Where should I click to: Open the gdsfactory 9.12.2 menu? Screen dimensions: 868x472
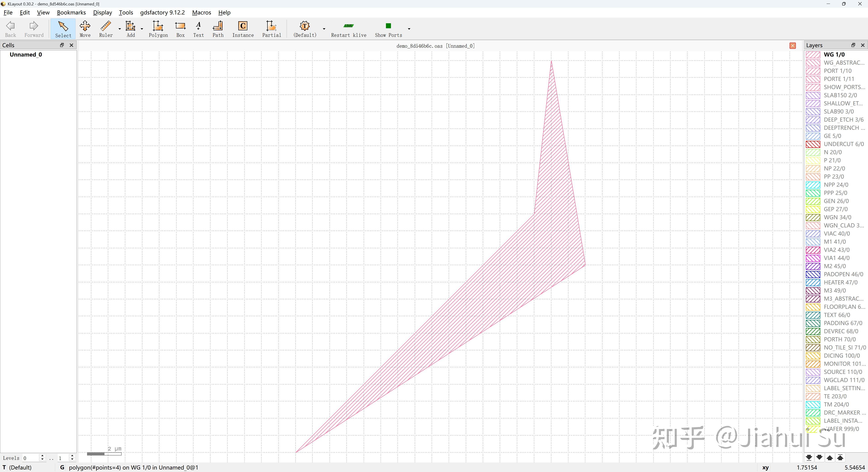point(162,12)
